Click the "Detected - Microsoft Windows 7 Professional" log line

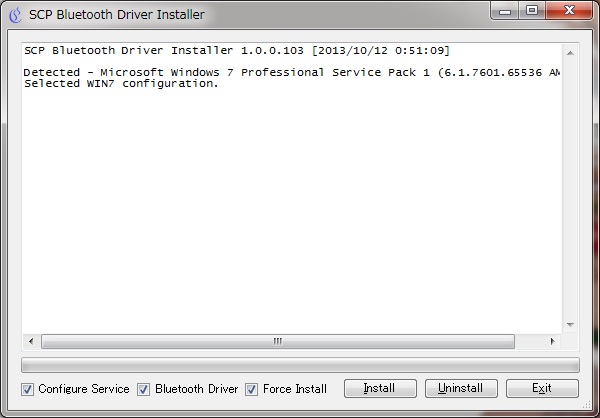292,72
